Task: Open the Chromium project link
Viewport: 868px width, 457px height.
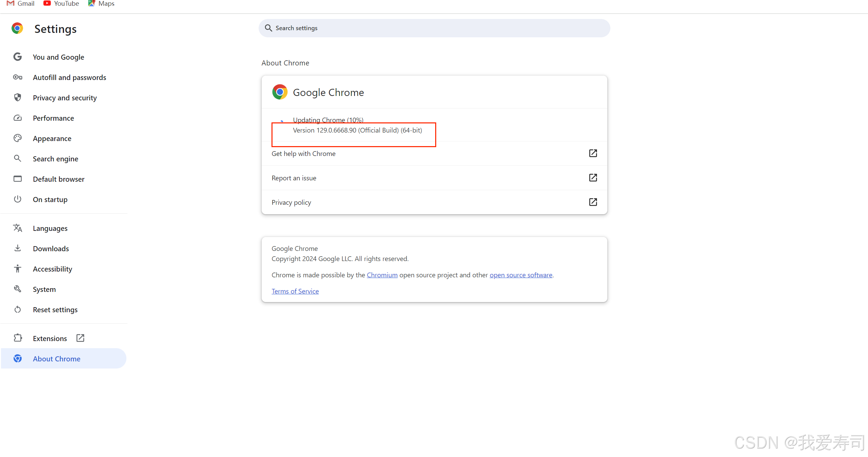Action: click(x=382, y=275)
